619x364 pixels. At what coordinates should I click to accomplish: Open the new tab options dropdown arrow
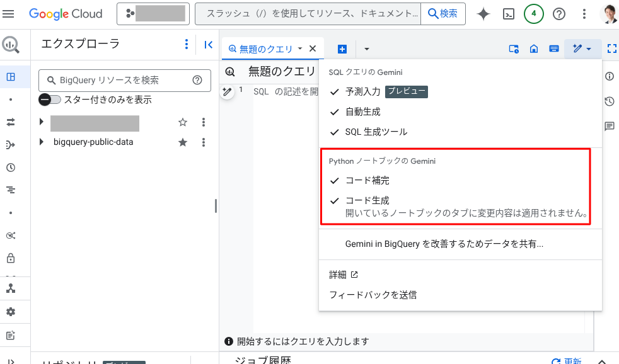click(367, 49)
